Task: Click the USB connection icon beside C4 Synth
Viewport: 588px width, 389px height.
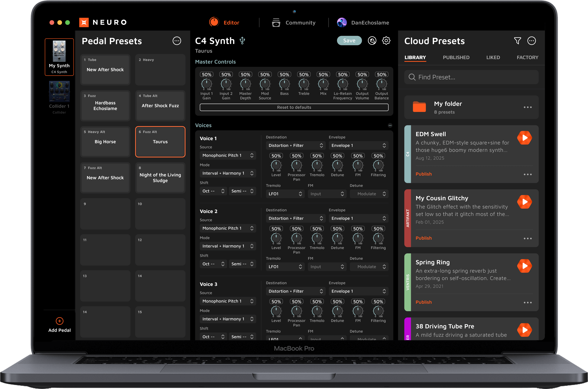Action: click(x=242, y=41)
